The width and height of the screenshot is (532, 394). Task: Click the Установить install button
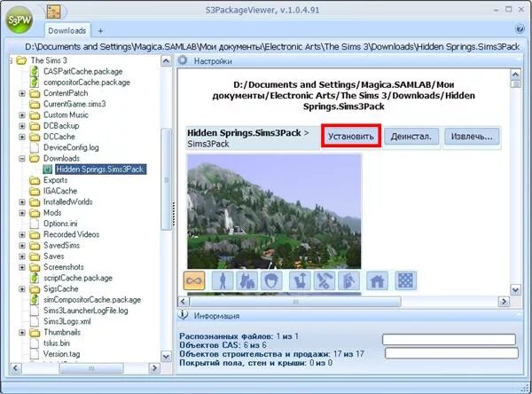click(x=351, y=136)
